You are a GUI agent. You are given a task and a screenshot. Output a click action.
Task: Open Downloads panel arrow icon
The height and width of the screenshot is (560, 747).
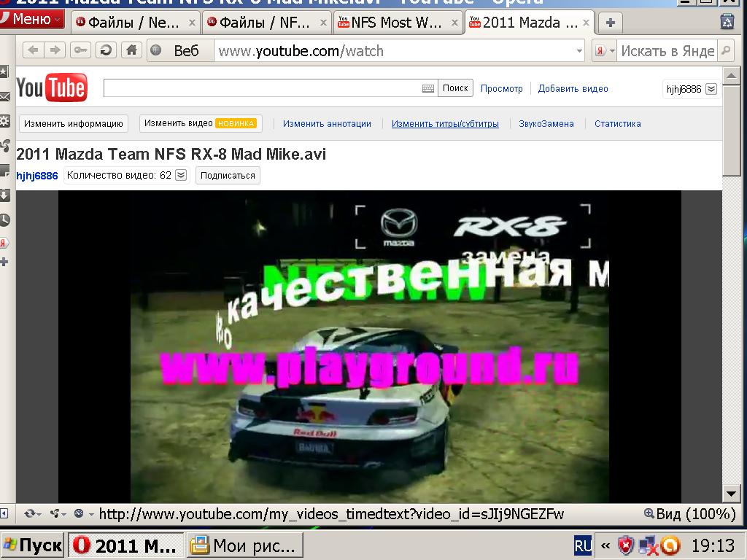pos(4,195)
